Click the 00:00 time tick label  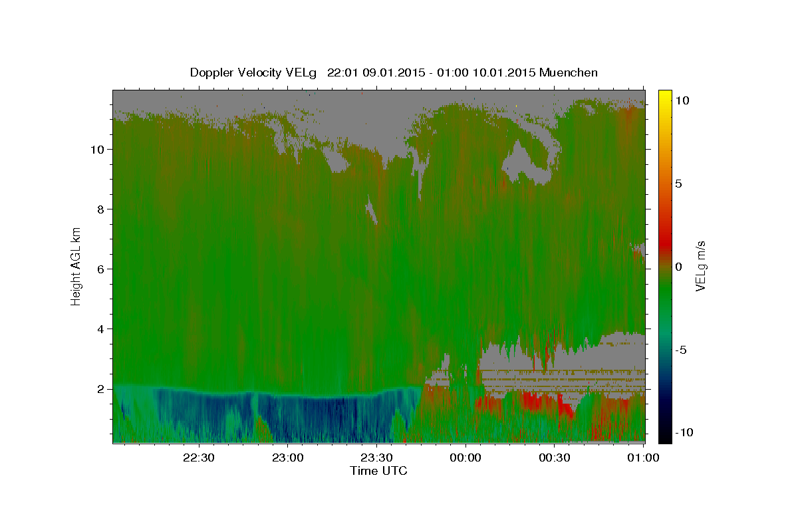pos(465,458)
